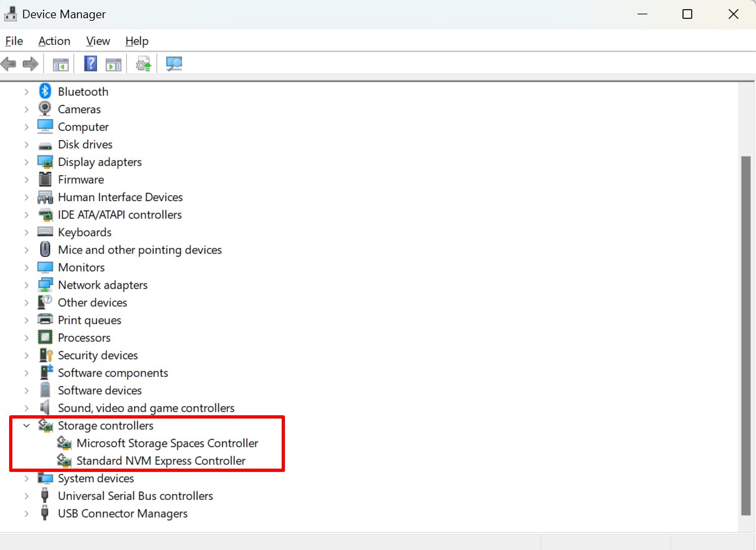Select the Monitors label
This screenshot has width=756, height=550.
click(x=81, y=268)
